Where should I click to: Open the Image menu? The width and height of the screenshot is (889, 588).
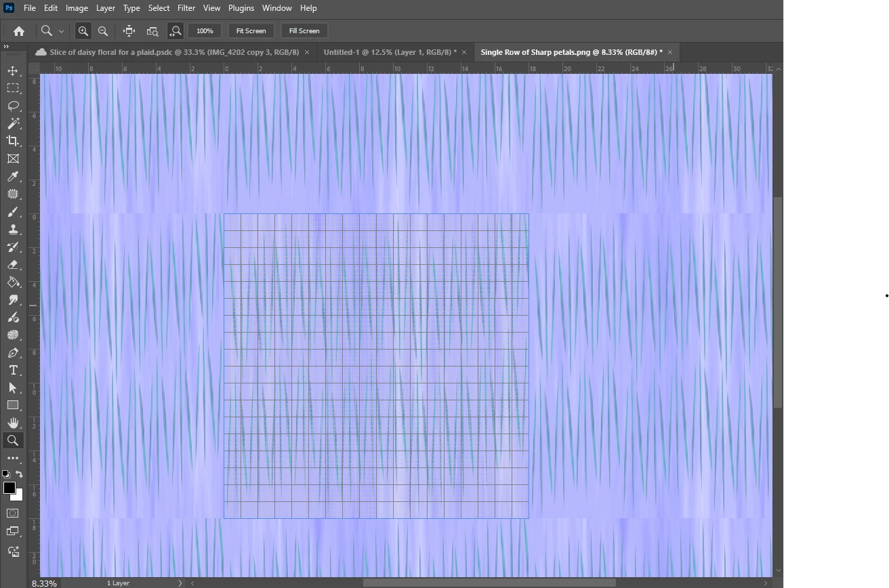point(77,8)
